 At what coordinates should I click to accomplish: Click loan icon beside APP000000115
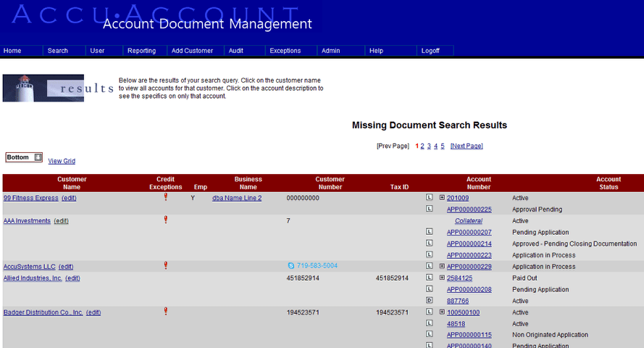coord(429,334)
